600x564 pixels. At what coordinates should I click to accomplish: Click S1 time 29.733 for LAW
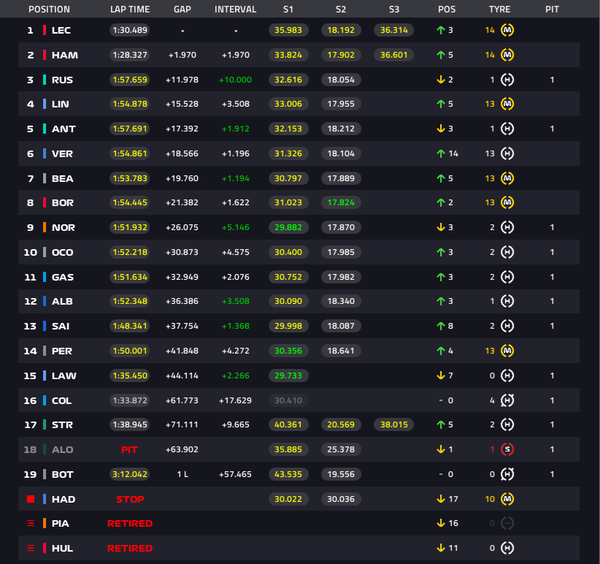point(288,375)
